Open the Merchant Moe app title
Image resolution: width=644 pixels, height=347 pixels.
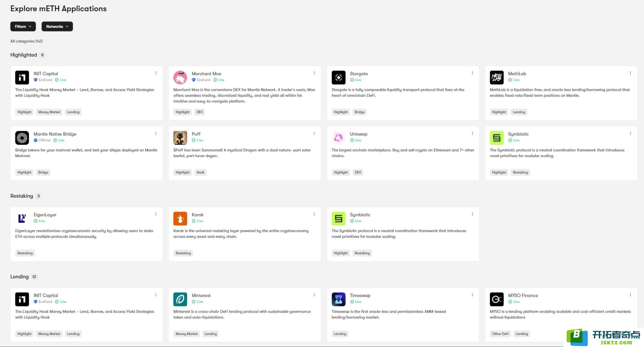207,74
